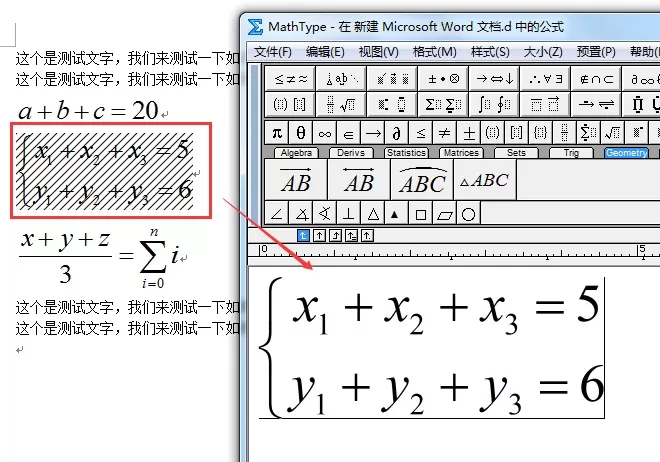The width and height of the screenshot is (660, 462).
Task: Select the right-justified tab stop button
Action: coord(335,236)
